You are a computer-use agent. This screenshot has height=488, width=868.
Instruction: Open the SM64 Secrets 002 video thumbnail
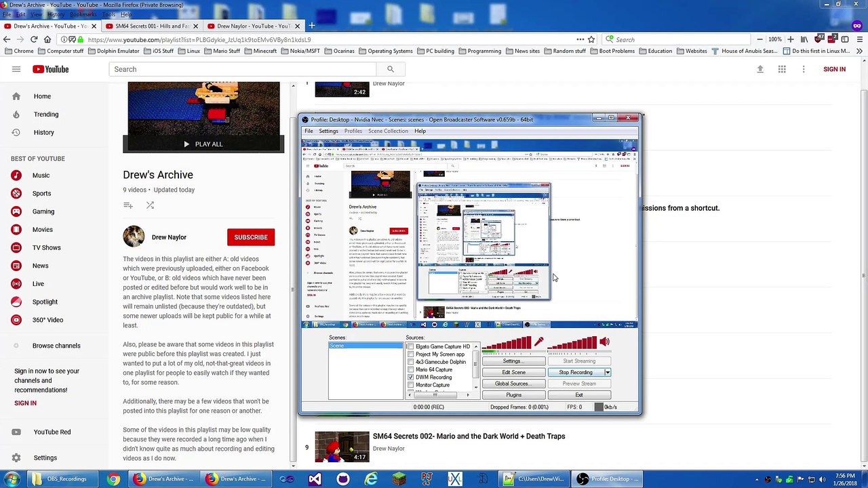[342, 446]
